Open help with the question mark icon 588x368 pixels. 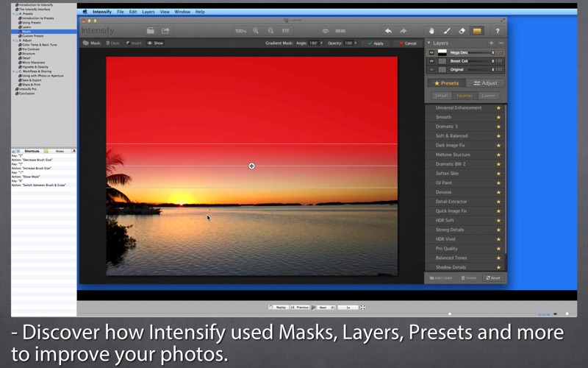pos(498,31)
